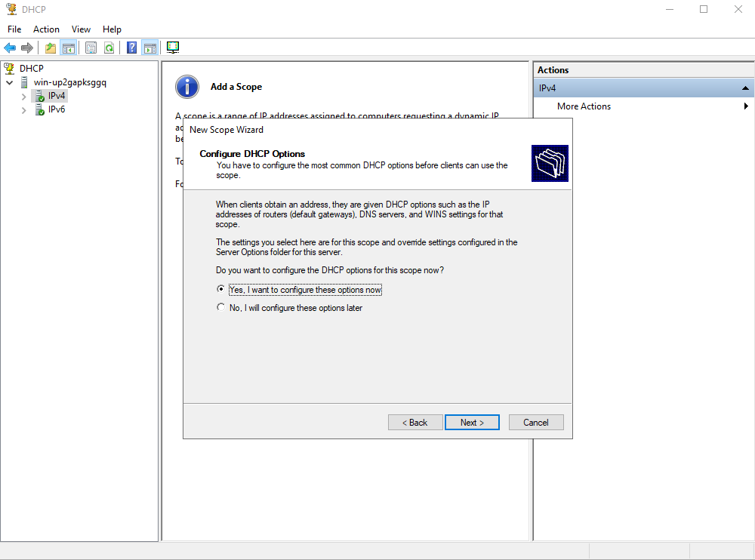Toggle Show/Hide Action Pane toolbar icon

pos(149,48)
